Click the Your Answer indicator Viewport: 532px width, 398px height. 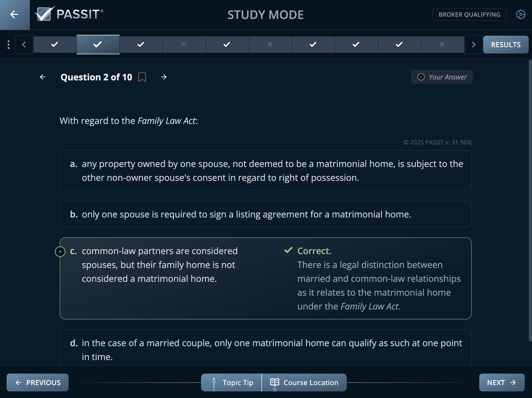tap(442, 77)
